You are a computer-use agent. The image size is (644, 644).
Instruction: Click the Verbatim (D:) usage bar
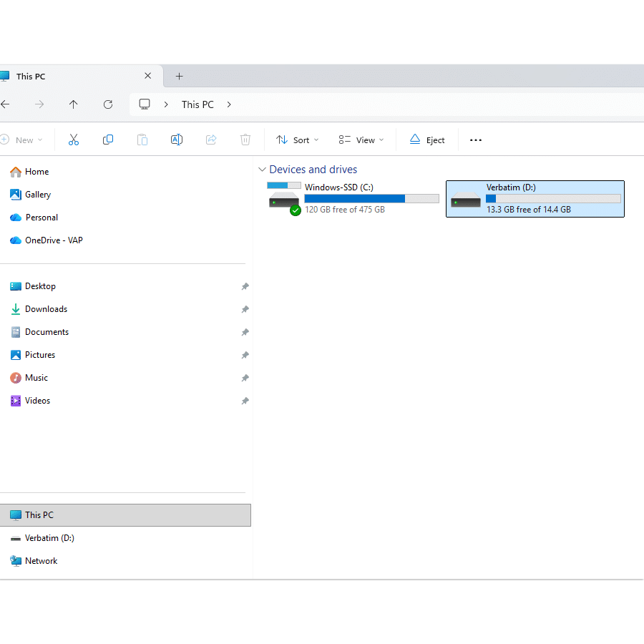pos(553,199)
